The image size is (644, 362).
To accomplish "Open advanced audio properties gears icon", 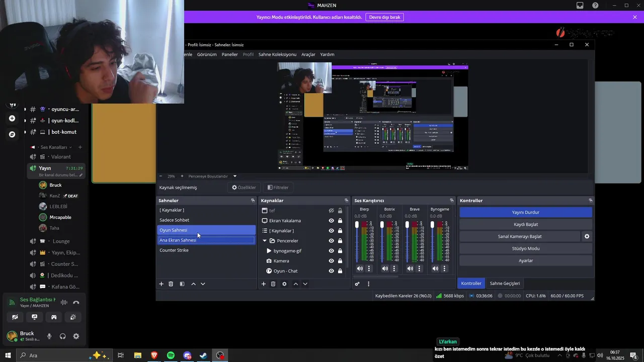I will point(357,284).
